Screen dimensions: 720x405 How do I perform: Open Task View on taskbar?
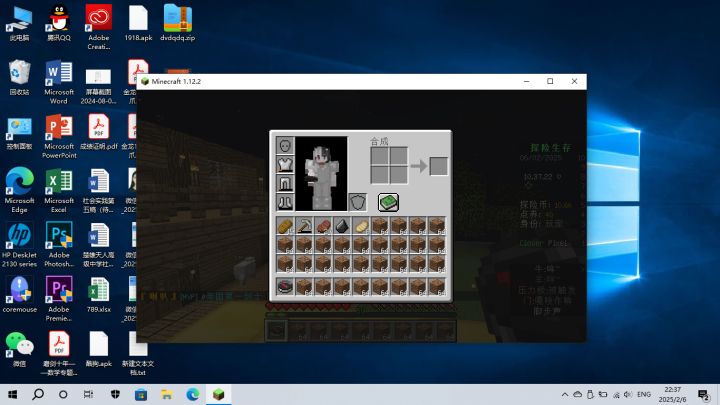tap(89, 394)
